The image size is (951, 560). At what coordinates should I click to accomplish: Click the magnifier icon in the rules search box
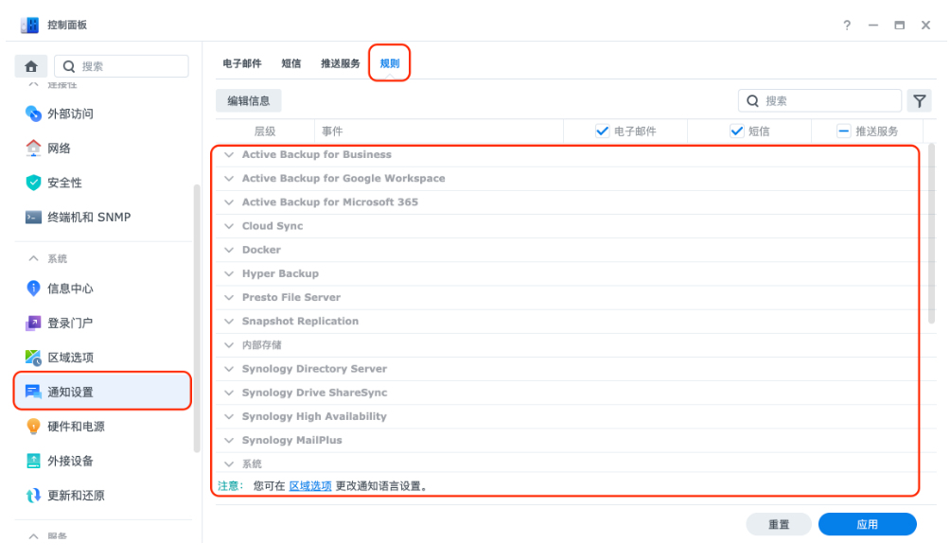752,100
